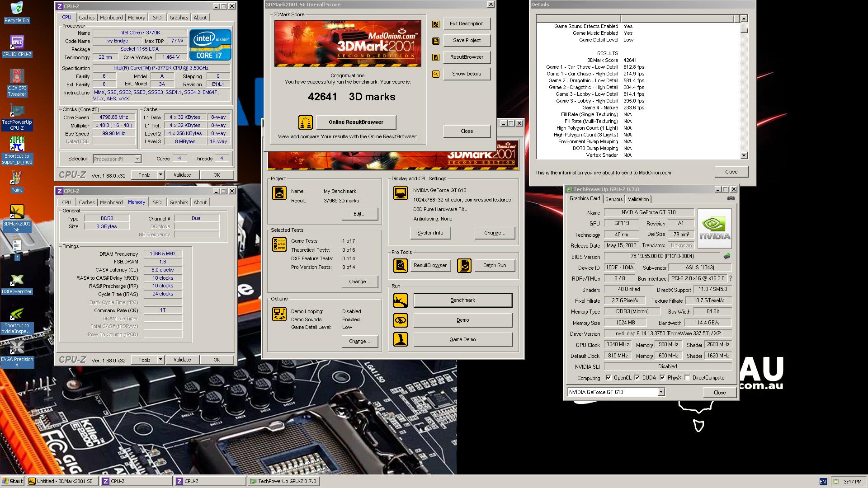This screenshot has width=868, height=488.
Task: Click the Core Speed value 4798.88 MHz
Action: (x=114, y=117)
